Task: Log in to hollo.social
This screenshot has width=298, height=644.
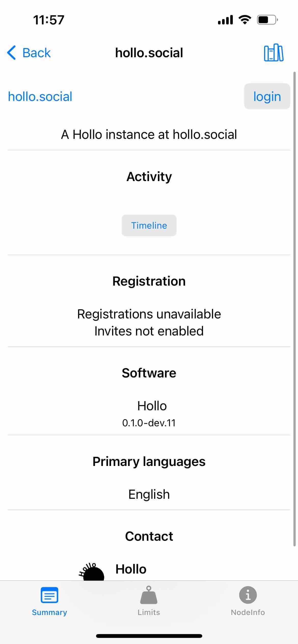Action: point(267,96)
